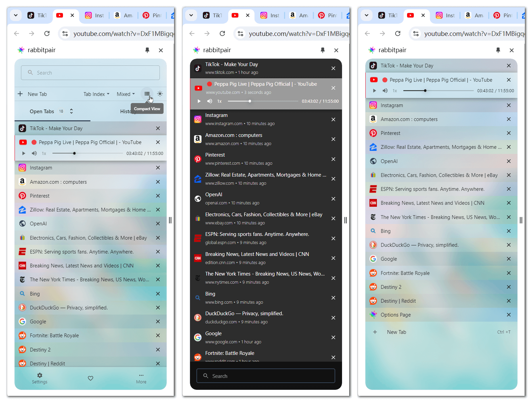The height and width of the screenshot is (403, 532).
Task: Switch to Pinterest browser tab in left window
Action: [x=152, y=15]
